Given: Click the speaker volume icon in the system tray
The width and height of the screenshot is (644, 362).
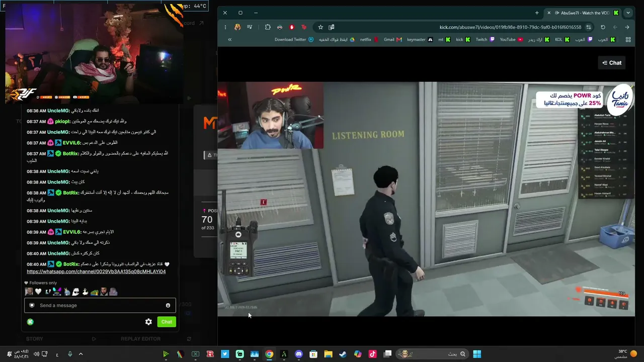Looking at the screenshot, I should (x=36, y=354).
